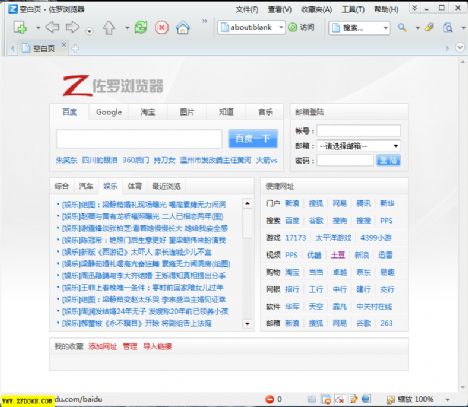Image resolution: width=468 pixels, height=407 pixels.
Task: Click the page find icon at toolbar end
Action: tap(448, 27)
